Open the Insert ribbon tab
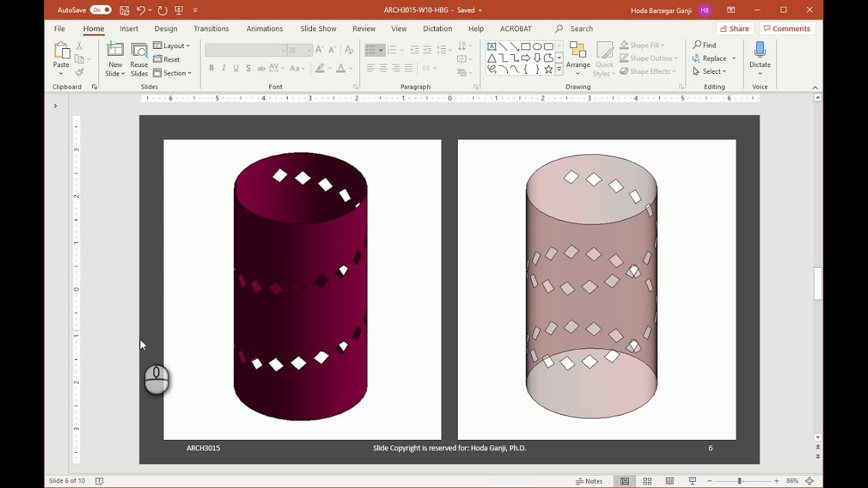Viewport: 868px width, 488px height. coord(129,28)
